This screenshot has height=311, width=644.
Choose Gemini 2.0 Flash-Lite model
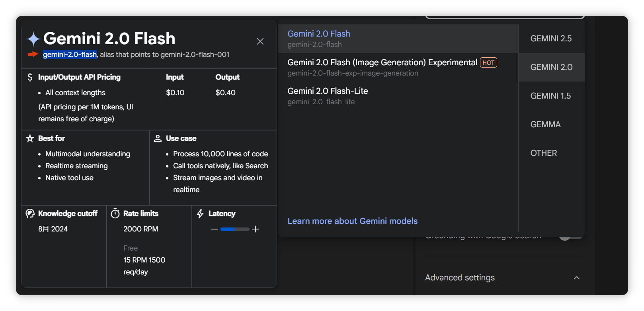328,95
